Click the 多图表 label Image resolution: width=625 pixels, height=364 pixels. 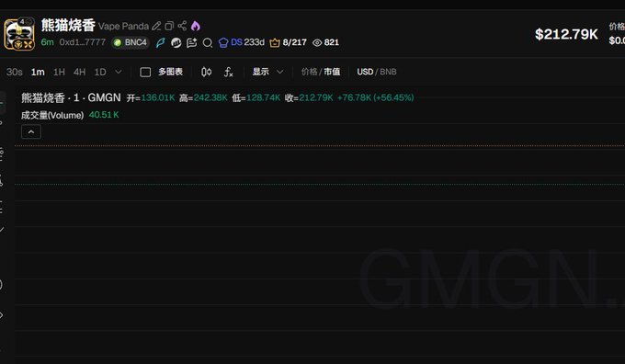click(171, 72)
